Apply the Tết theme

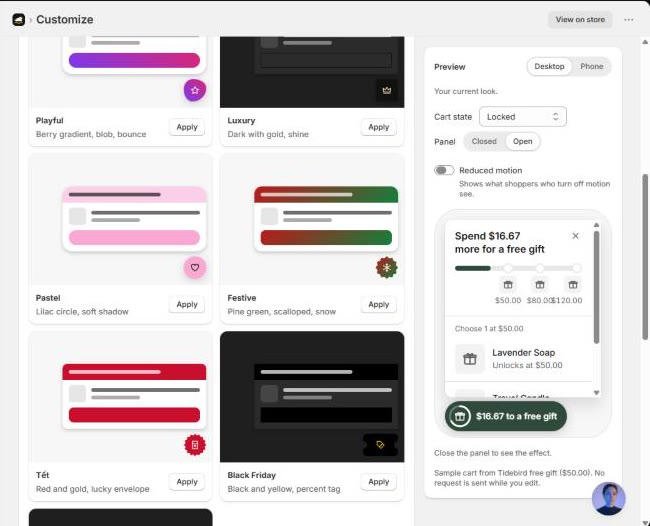pos(187,482)
